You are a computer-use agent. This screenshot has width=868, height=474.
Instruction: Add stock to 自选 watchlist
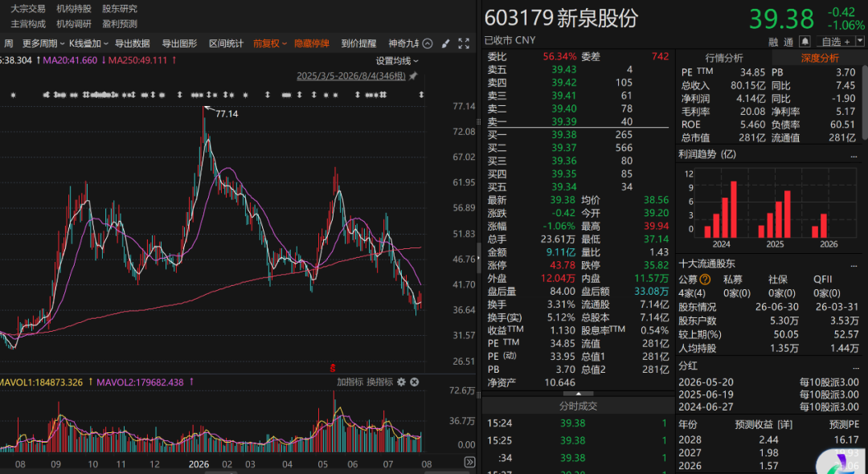pyautogui.click(x=834, y=42)
